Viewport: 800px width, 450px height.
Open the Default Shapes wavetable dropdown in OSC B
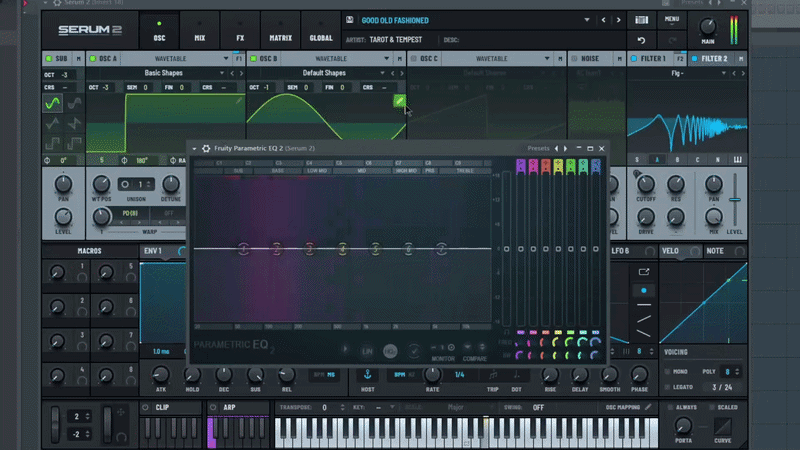pyautogui.click(x=325, y=73)
